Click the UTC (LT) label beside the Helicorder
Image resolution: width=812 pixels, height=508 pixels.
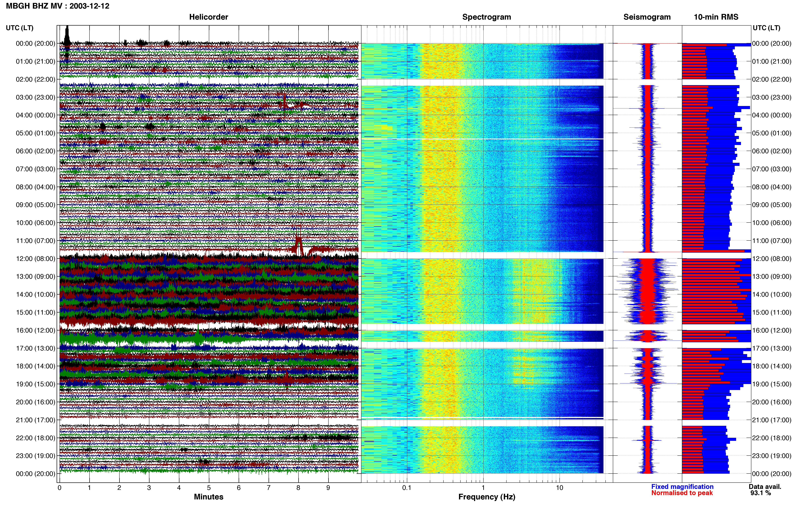[x=20, y=28]
